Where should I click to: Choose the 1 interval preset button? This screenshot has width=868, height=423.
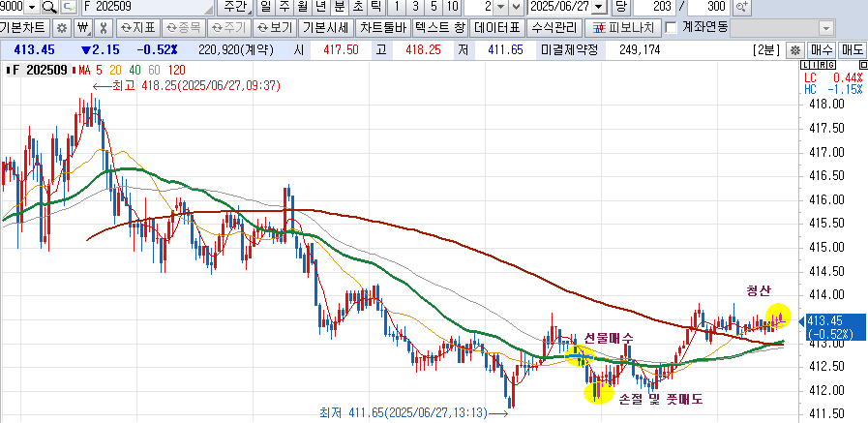tap(397, 7)
